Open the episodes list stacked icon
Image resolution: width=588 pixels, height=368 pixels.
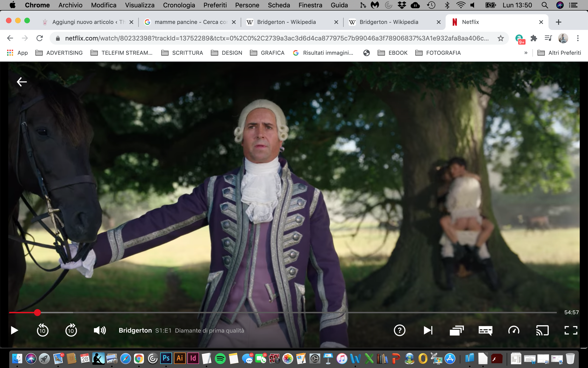457,330
